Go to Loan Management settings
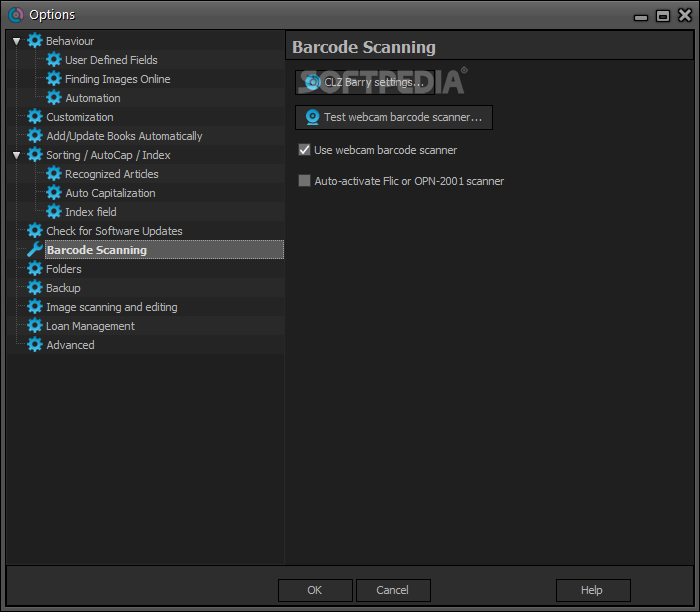The width and height of the screenshot is (700, 612). coord(90,326)
